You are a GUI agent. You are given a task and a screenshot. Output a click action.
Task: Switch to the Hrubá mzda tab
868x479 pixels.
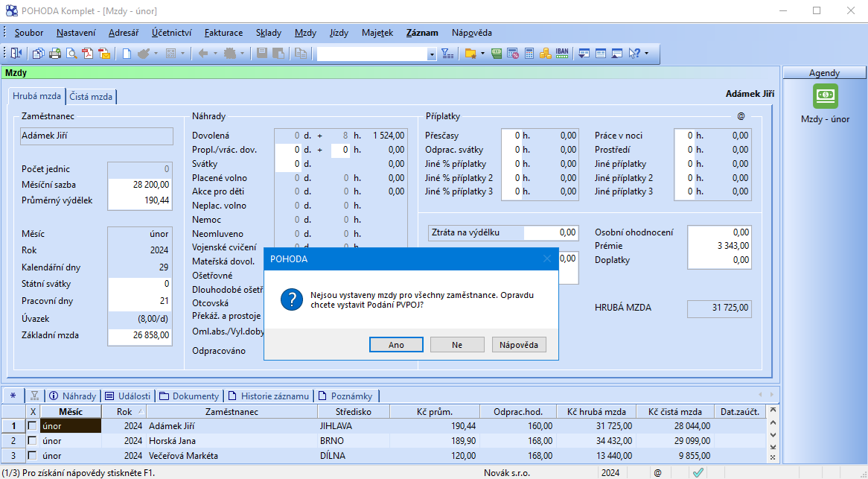(36, 96)
